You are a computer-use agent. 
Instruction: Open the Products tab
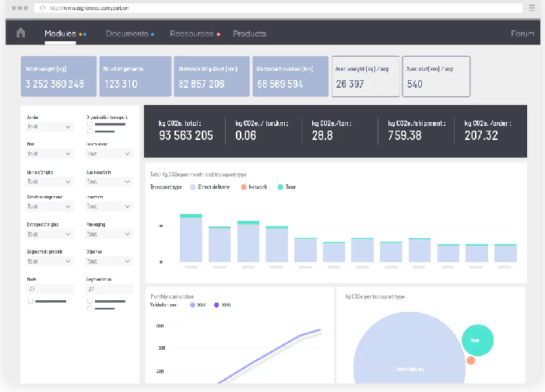tap(250, 33)
